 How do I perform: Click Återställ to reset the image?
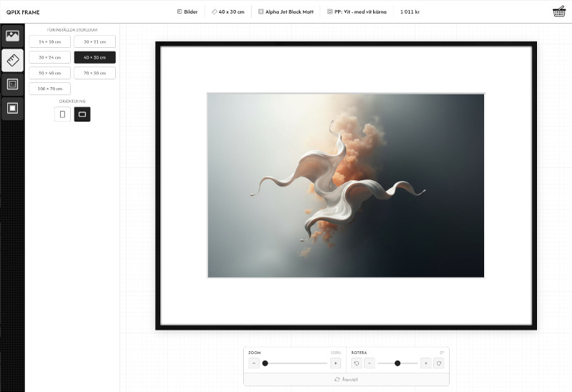coord(346,379)
